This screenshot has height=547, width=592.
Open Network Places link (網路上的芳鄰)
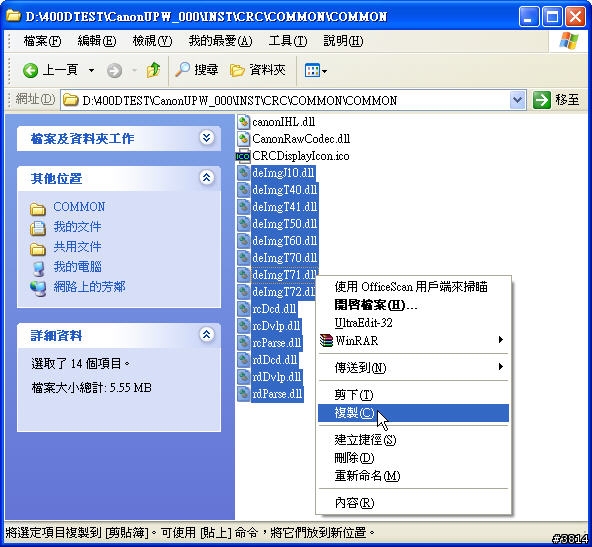point(89,287)
